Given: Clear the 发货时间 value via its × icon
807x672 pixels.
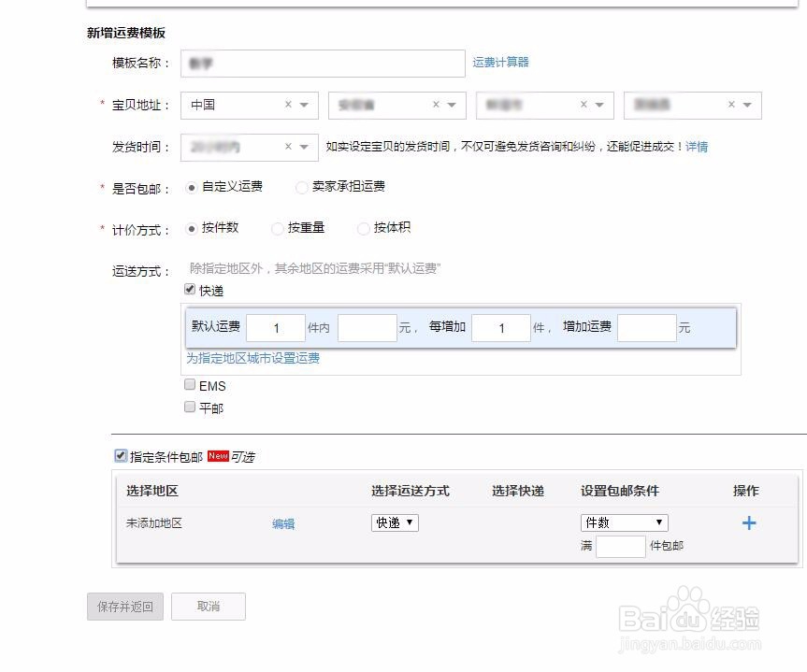Looking at the screenshot, I should [x=287, y=148].
